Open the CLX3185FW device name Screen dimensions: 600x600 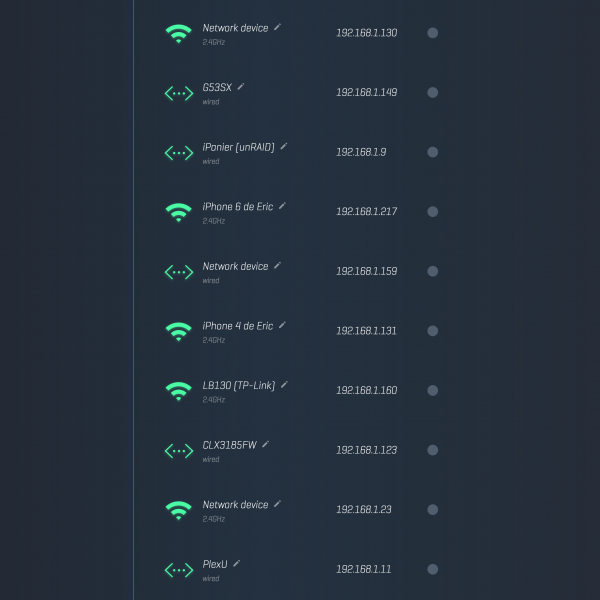click(x=229, y=445)
